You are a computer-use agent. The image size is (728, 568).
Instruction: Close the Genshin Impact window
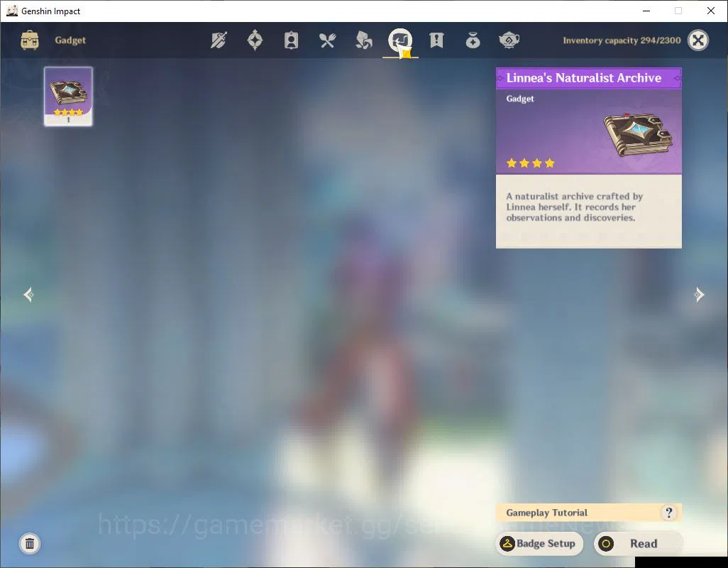pyautogui.click(x=711, y=11)
